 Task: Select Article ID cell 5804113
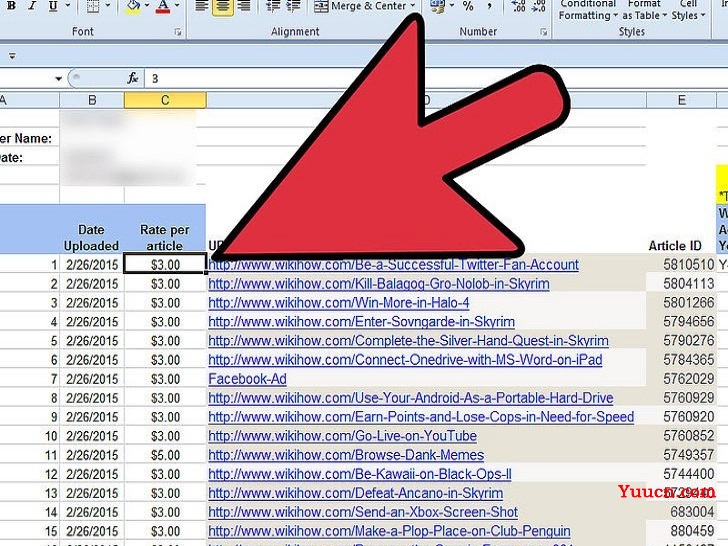tap(681, 284)
